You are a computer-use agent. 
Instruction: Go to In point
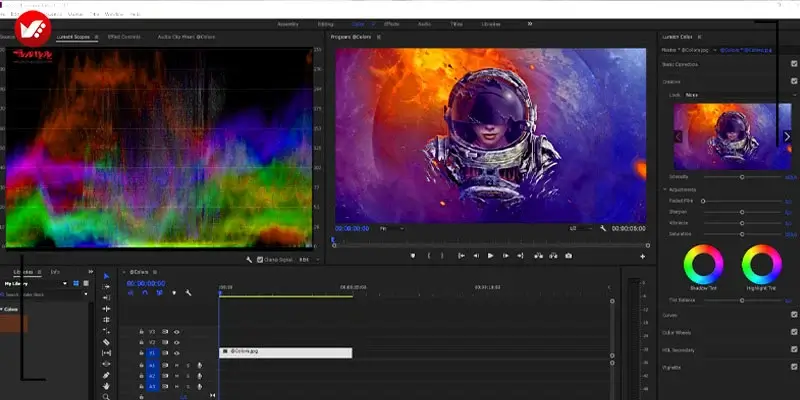pyautogui.click(x=461, y=256)
